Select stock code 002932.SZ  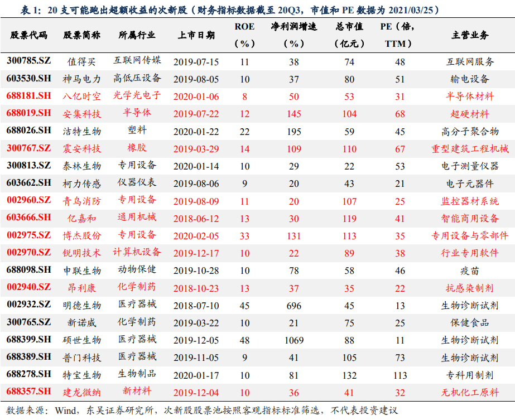click(x=29, y=305)
